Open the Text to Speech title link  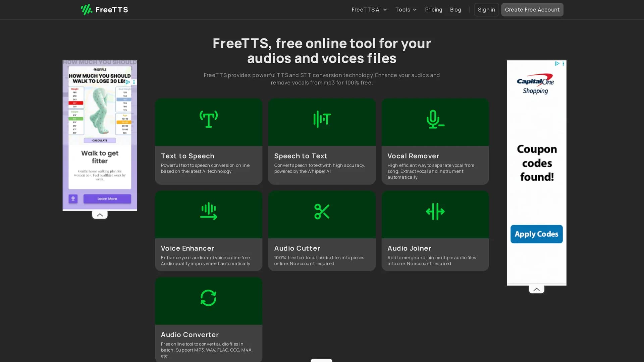187,156
